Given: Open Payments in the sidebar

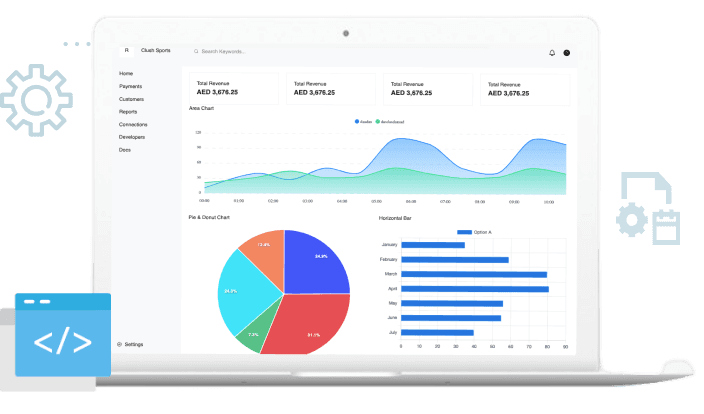Looking at the screenshot, I should coord(130,86).
